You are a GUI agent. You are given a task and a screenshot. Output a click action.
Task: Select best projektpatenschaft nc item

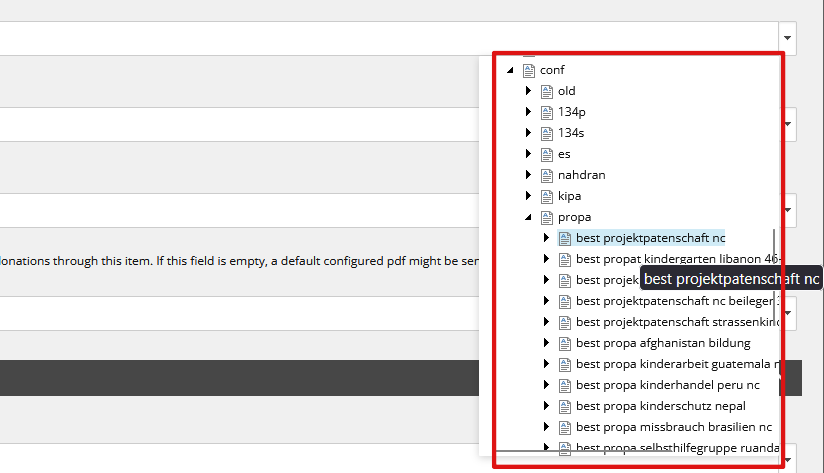651,238
